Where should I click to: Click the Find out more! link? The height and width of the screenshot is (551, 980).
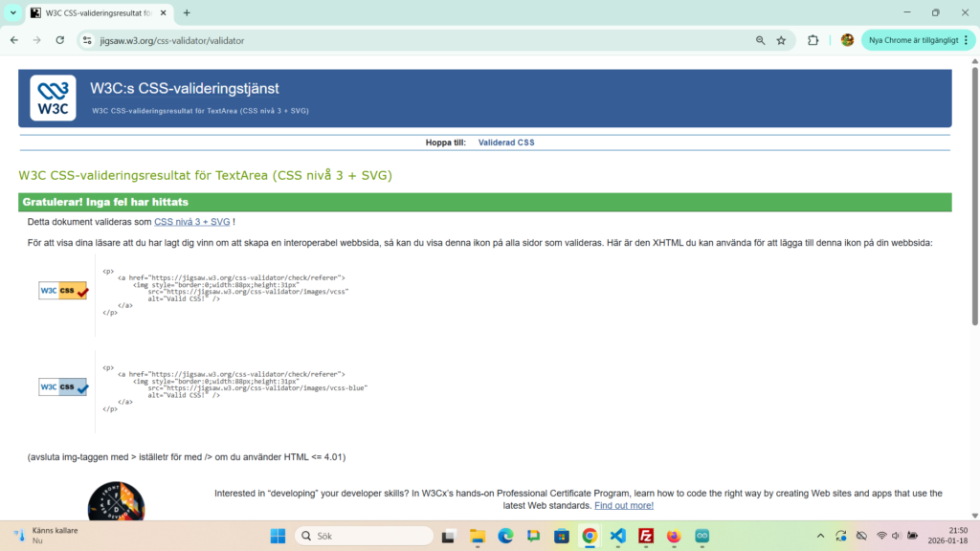[623, 505]
